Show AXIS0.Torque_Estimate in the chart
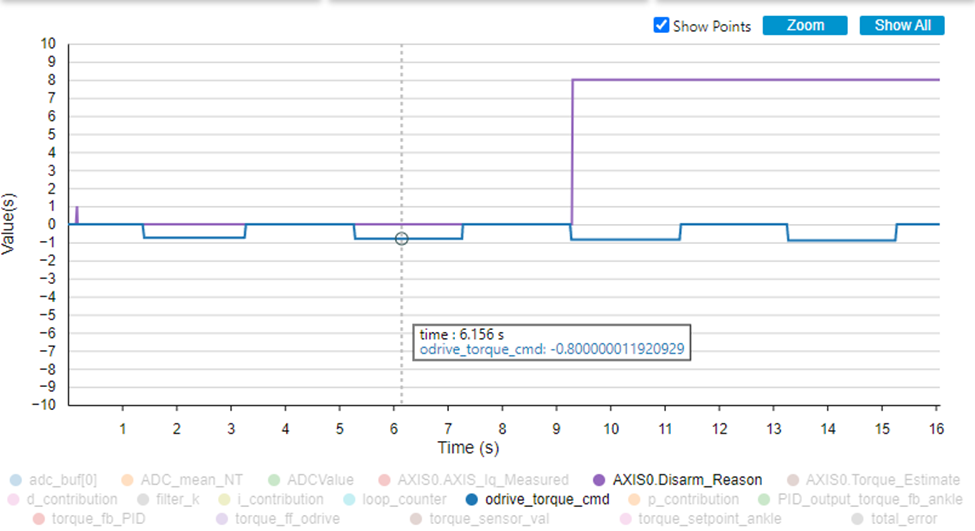 coord(872,480)
